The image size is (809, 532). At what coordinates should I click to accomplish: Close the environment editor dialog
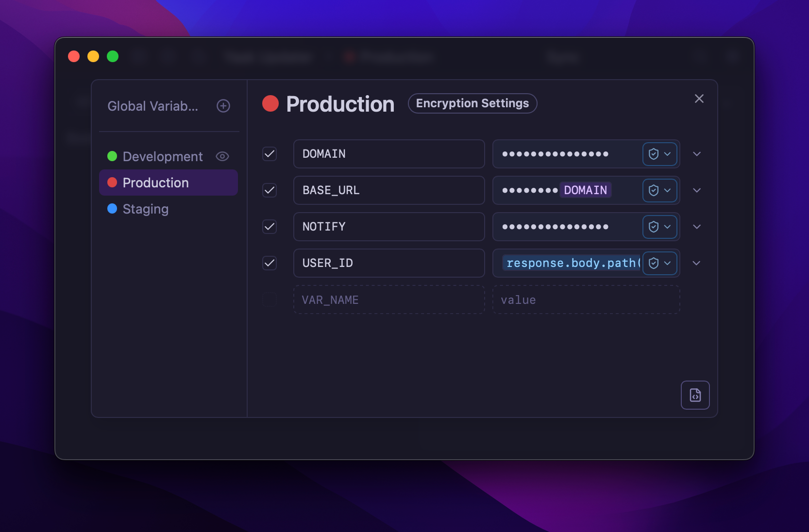699,99
